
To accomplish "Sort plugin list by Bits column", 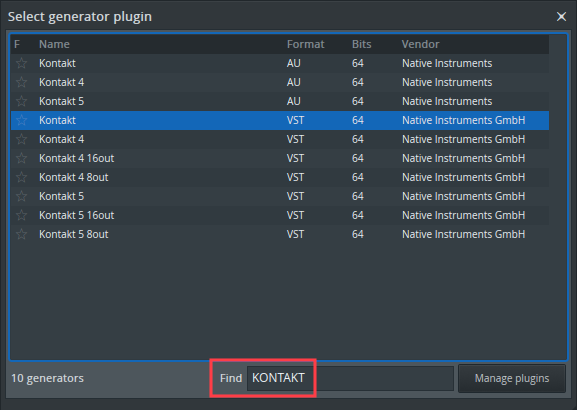I will (x=361, y=44).
